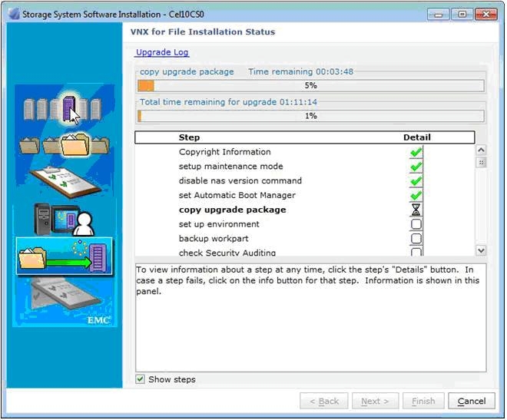The width and height of the screenshot is (507, 420).
Task: Click the checkmark for setup maintenance mode
Action: pos(416,167)
